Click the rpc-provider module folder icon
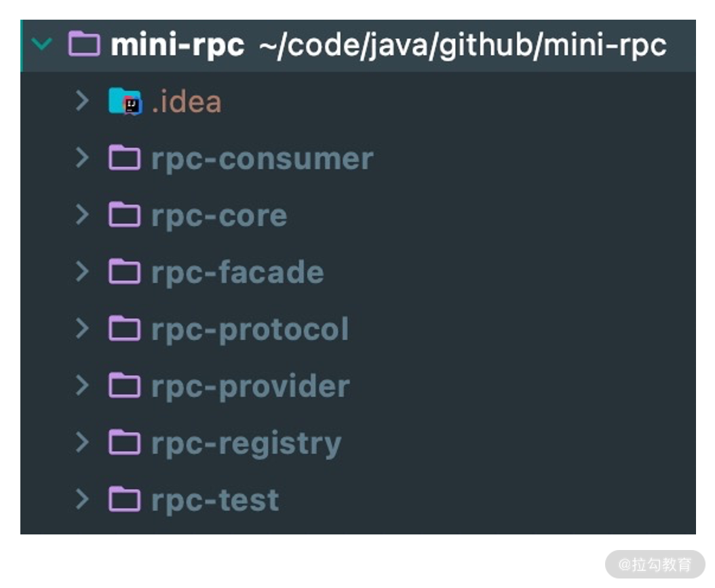715x588 pixels. pos(124,387)
